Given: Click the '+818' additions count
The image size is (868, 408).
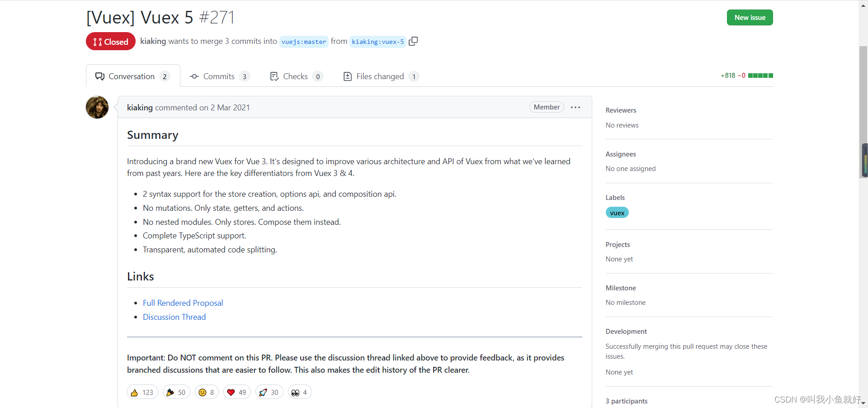Looking at the screenshot, I should 728,76.
